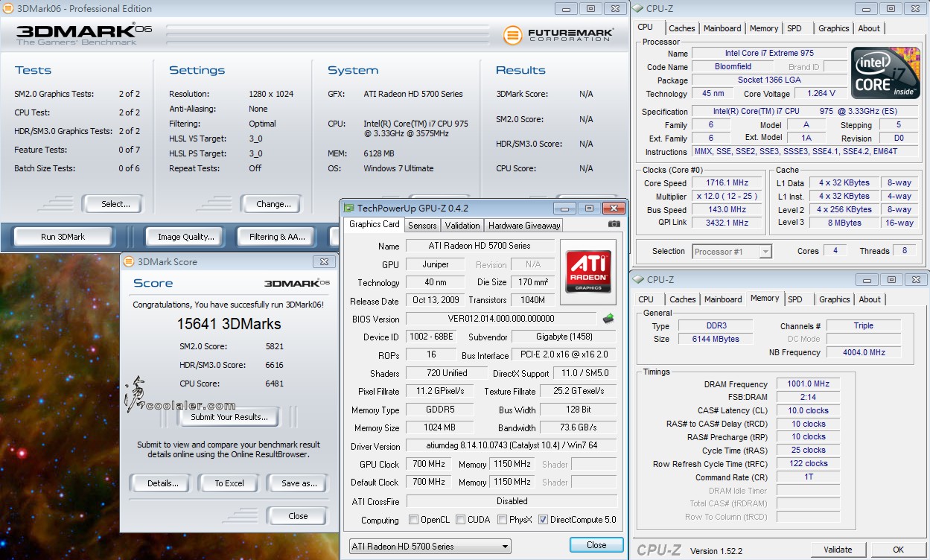The width and height of the screenshot is (930, 560).
Task: Click the DRAM Frequency value 1001.0 MHz
Action: pyautogui.click(x=808, y=384)
